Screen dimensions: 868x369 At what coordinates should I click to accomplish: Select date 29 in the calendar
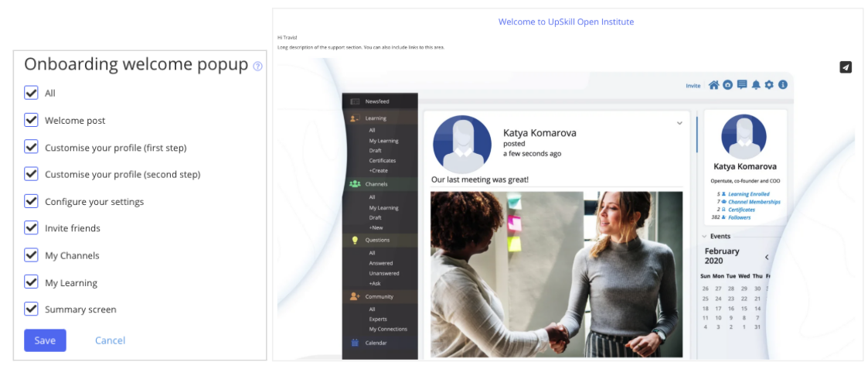(744, 289)
